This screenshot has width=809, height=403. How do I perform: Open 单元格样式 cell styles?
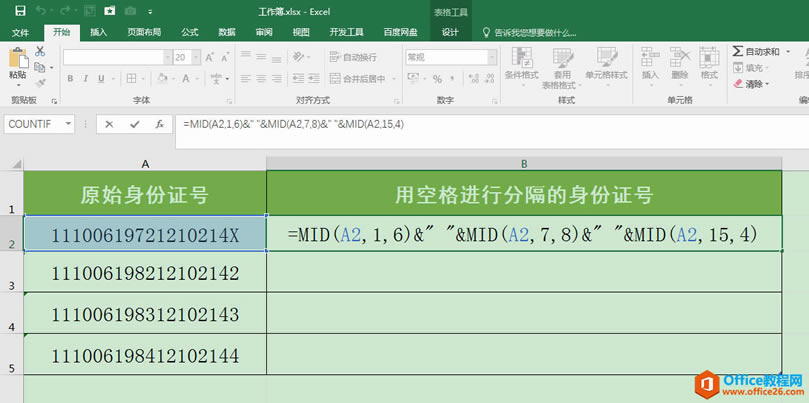coord(606,66)
